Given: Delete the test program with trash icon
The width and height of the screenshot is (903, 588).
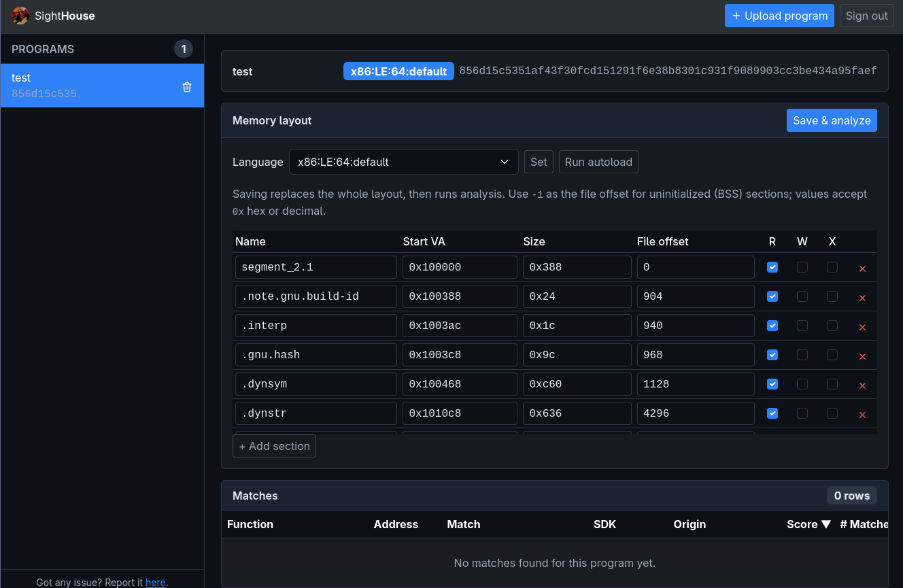Looking at the screenshot, I should point(187,86).
